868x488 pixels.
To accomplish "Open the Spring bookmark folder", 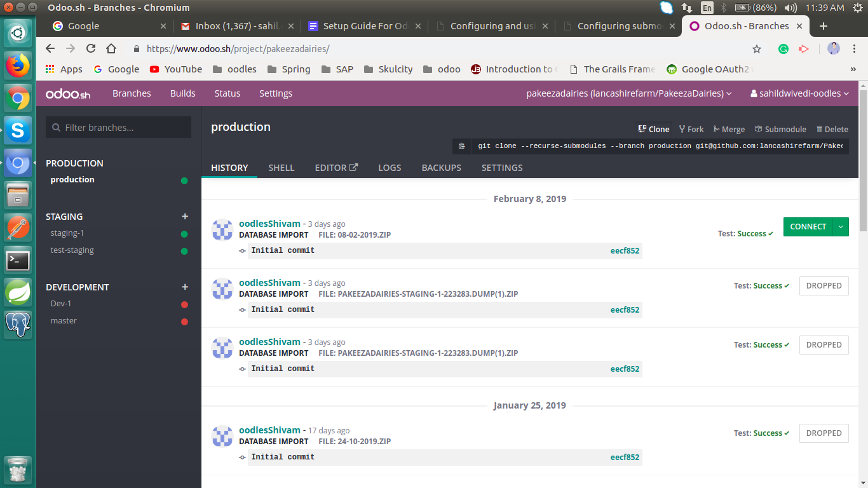I will 288,69.
